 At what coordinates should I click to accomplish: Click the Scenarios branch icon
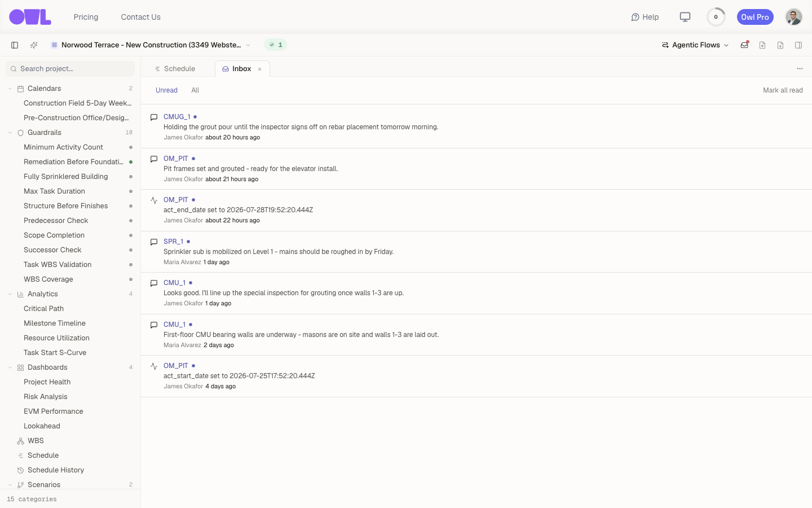coord(20,485)
